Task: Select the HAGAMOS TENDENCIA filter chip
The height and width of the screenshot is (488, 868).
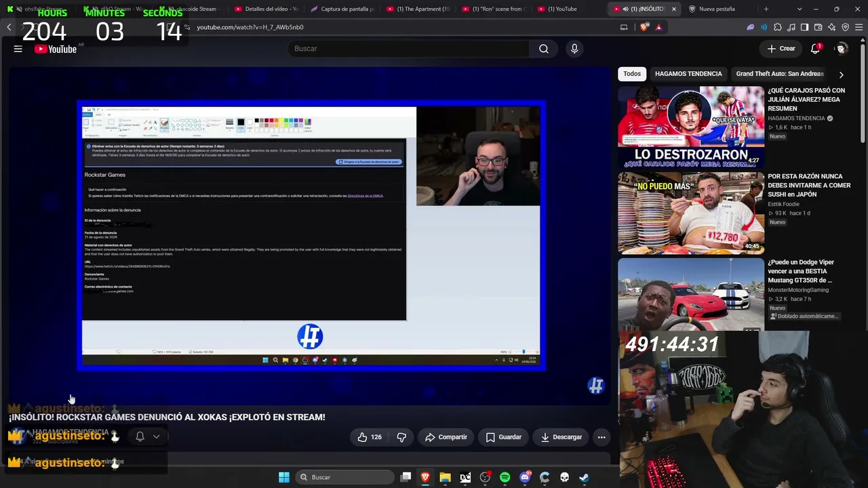Action: pos(688,74)
